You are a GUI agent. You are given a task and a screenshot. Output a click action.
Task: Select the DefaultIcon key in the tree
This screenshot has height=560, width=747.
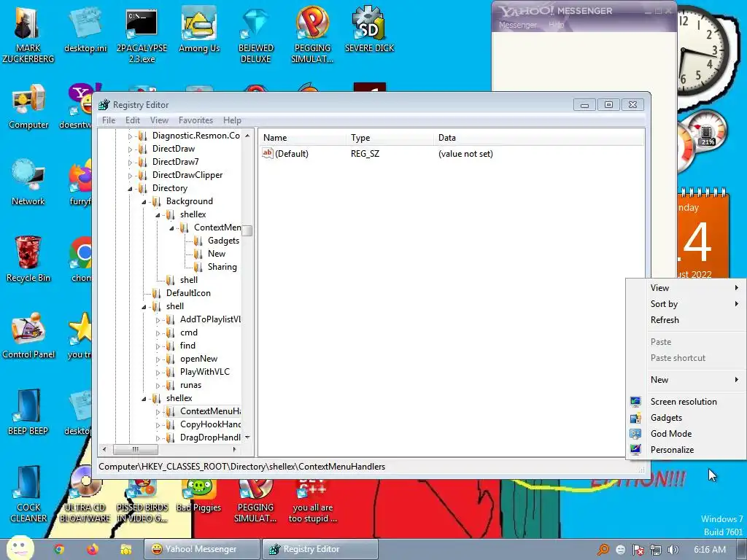(188, 293)
